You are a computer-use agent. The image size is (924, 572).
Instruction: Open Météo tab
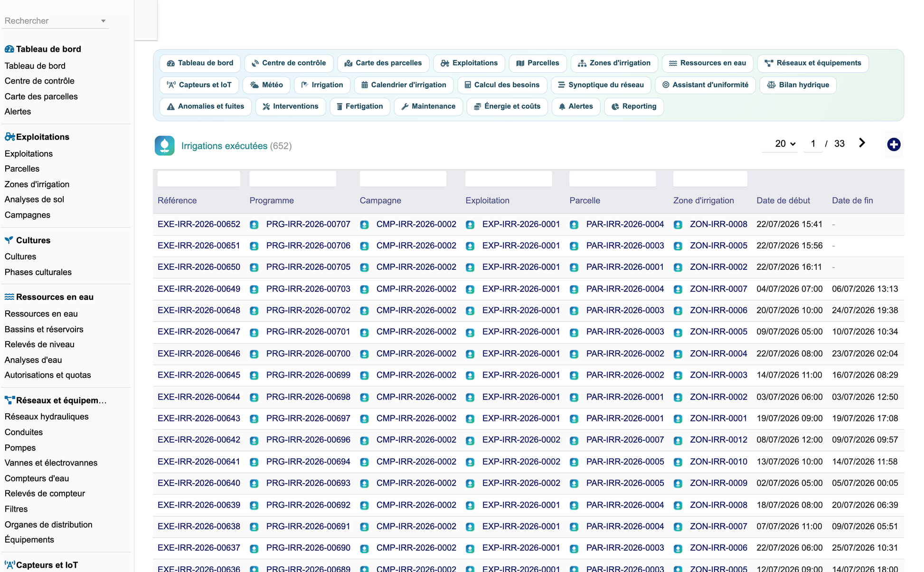pos(266,85)
